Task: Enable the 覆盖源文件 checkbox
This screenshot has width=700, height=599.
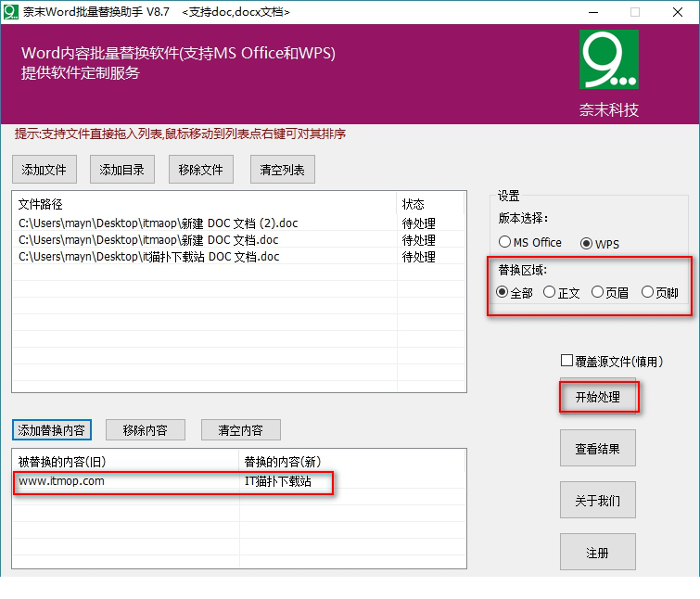Action: [x=567, y=361]
